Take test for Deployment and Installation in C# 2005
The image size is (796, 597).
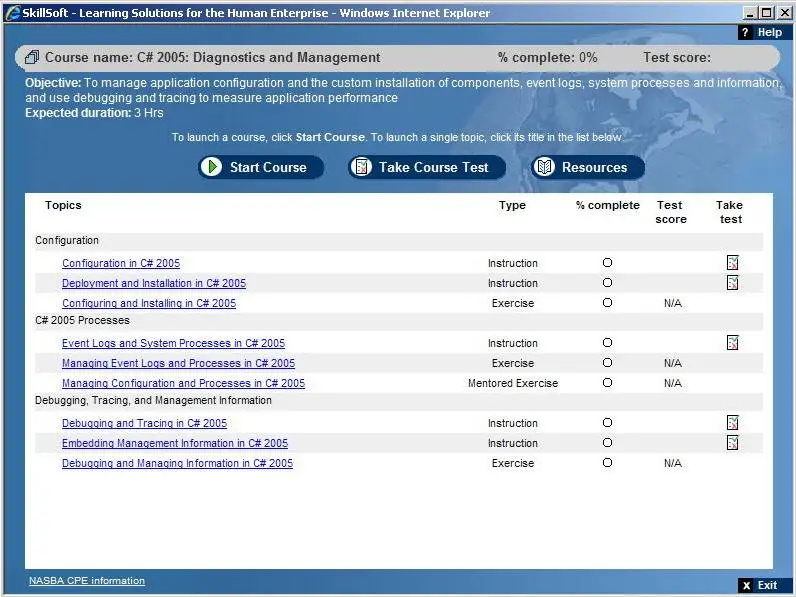click(x=732, y=282)
